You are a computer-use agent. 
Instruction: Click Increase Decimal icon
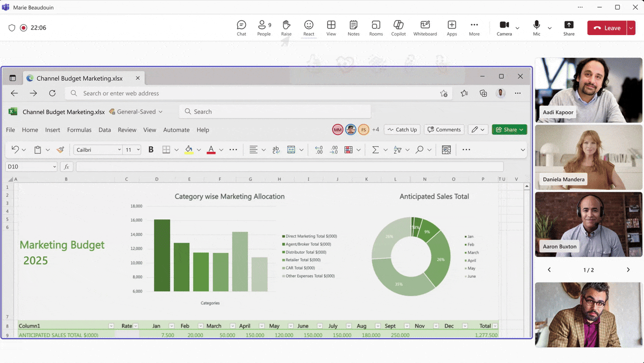pos(318,150)
